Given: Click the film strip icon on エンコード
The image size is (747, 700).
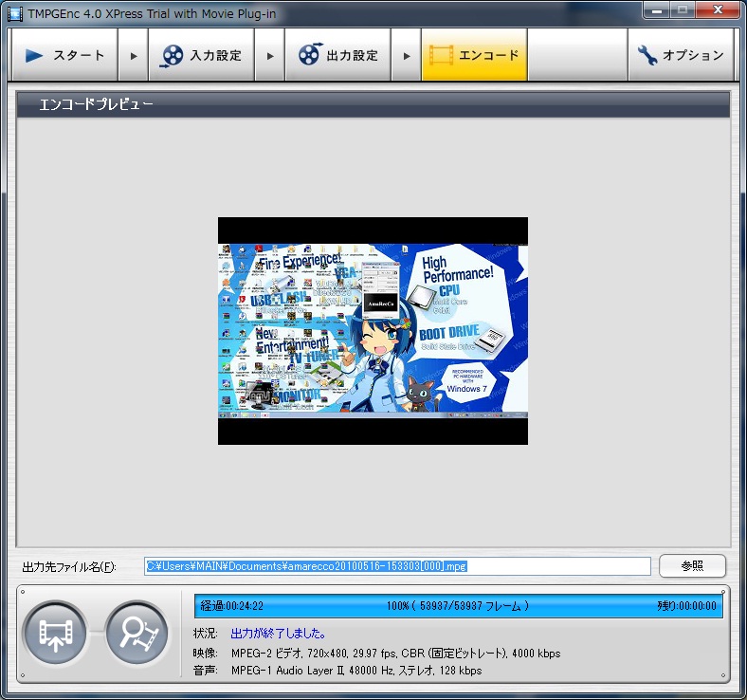Looking at the screenshot, I should click(x=441, y=55).
